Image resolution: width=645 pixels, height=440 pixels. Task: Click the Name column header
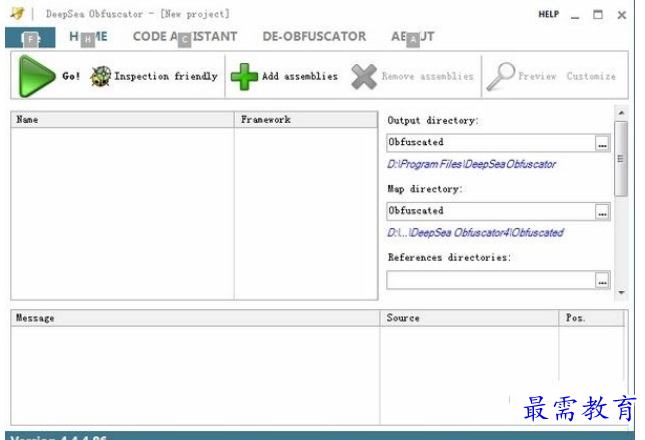pyautogui.click(x=122, y=120)
